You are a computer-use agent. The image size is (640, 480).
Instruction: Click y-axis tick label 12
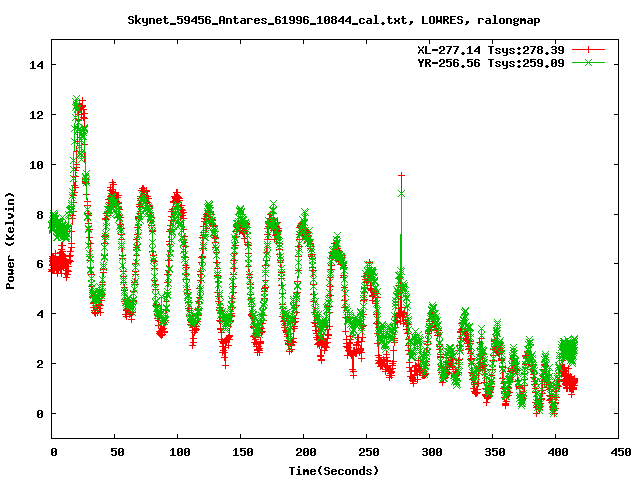click(36, 115)
